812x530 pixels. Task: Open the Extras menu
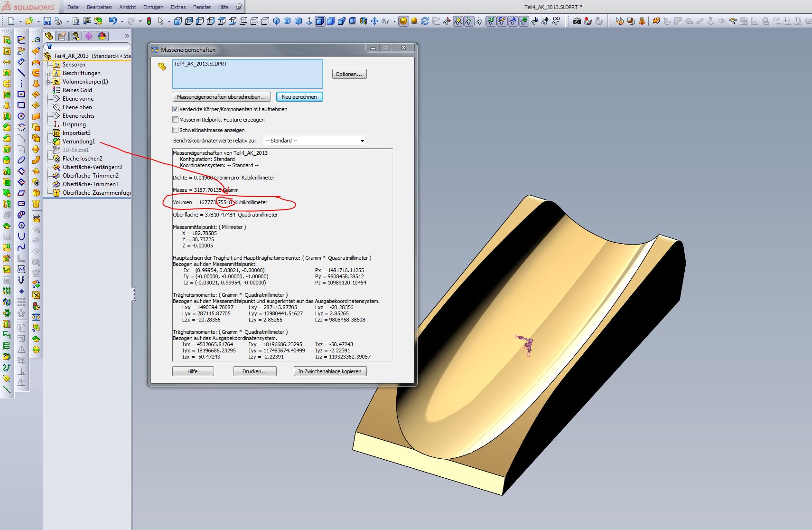(178, 7)
